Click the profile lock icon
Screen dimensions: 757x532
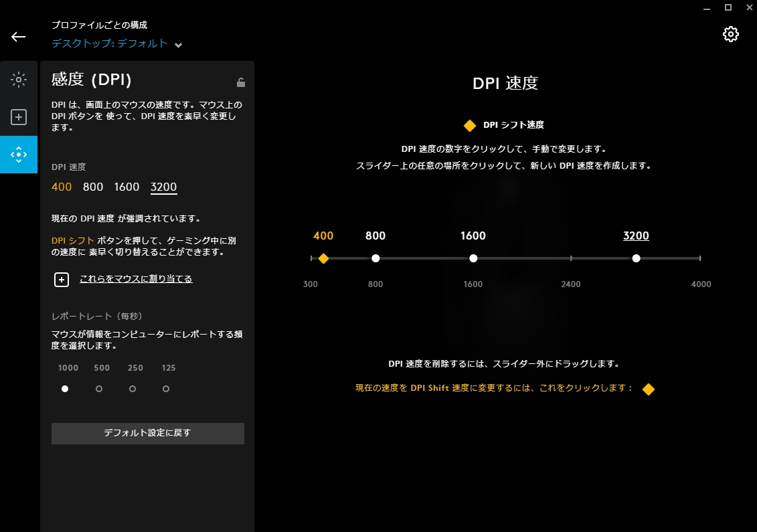pos(241,82)
